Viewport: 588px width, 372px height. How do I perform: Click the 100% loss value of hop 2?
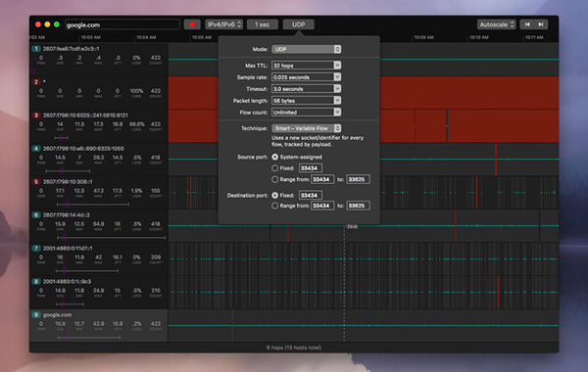136,91
